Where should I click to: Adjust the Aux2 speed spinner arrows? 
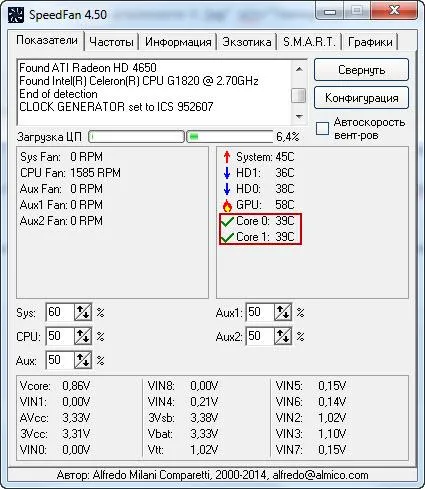(x=283, y=336)
